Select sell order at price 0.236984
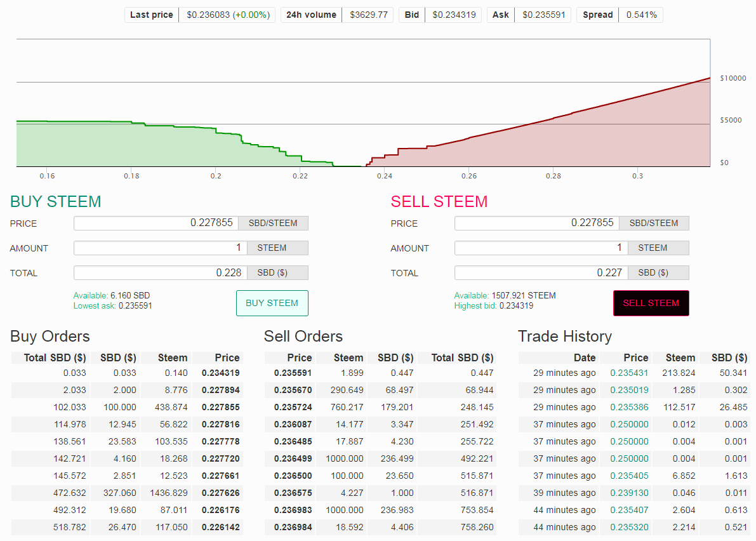756x541 pixels. 380,528
